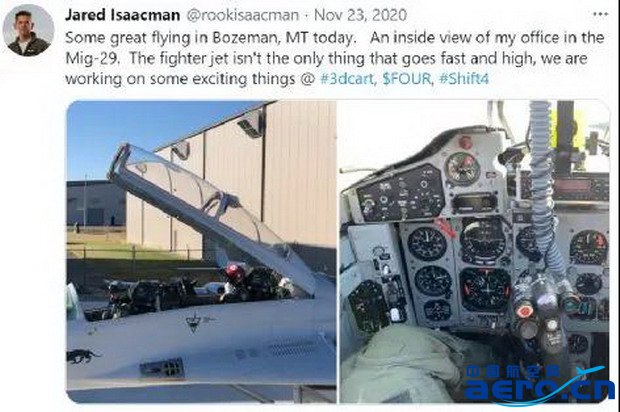Click the aero.cn watermark logo

pyautogui.click(x=539, y=385)
